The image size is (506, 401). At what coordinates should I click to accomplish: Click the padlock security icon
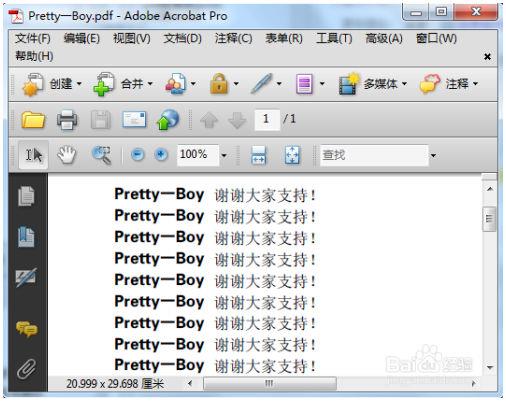219,84
